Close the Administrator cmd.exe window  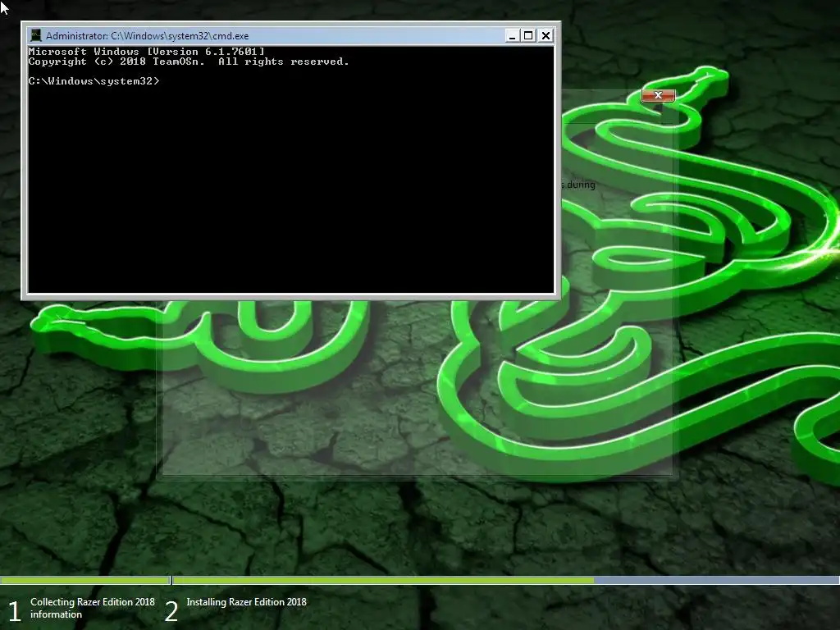546,35
